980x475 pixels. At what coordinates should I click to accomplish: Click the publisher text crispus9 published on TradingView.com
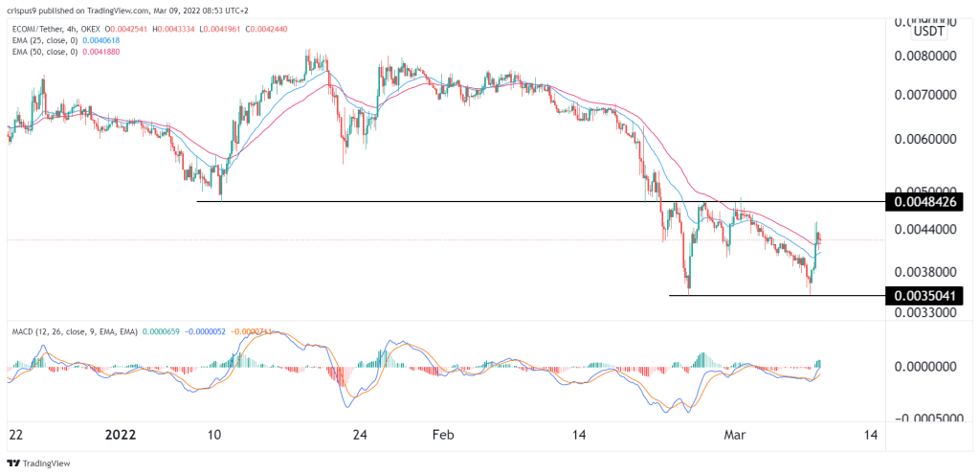pos(78,11)
